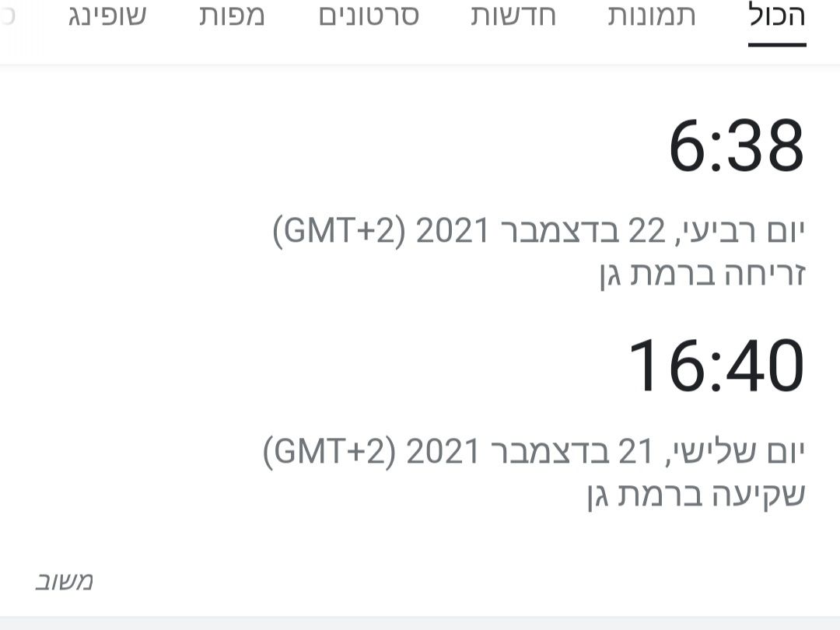Open the חדשות (News) tab

(x=513, y=16)
